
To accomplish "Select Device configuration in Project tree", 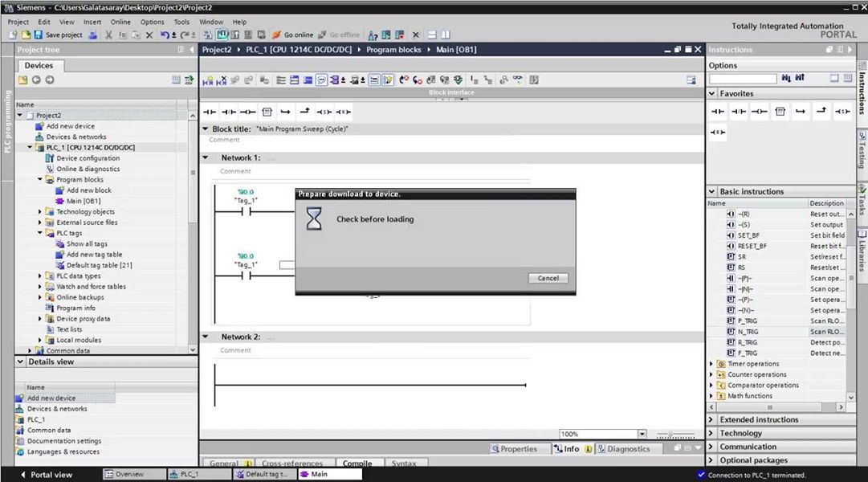I will pyautogui.click(x=88, y=158).
